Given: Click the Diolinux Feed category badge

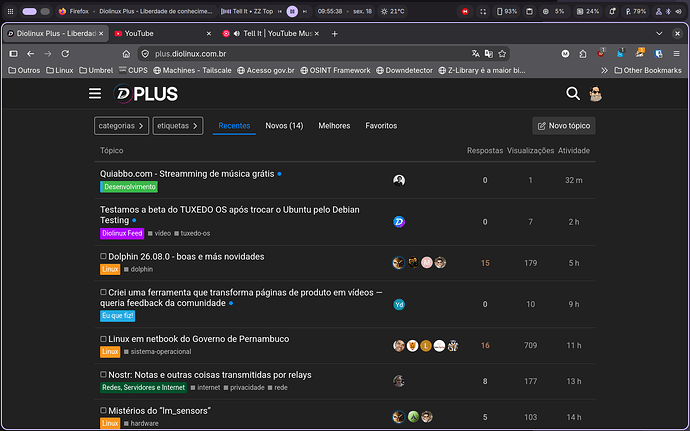Looking at the screenshot, I should point(122,233).
